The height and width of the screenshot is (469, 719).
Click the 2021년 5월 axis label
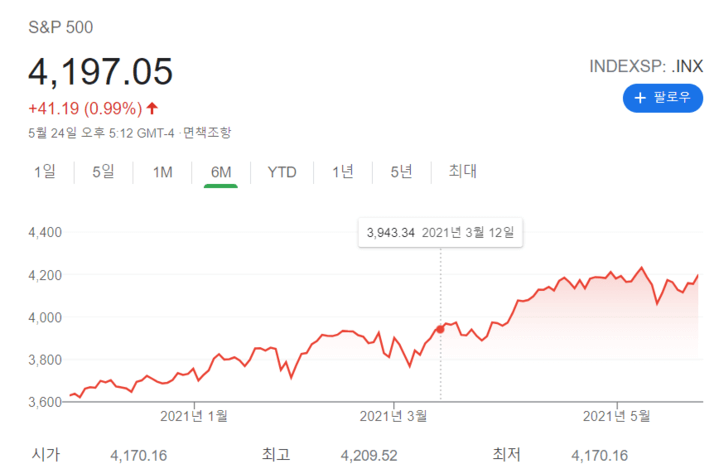point(617,416)
